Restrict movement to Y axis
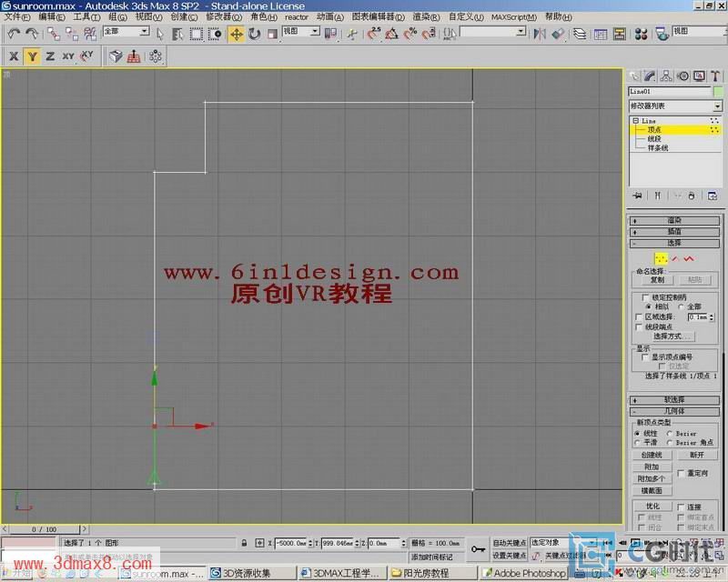The image size is (728, 582). tap(32, 56)
